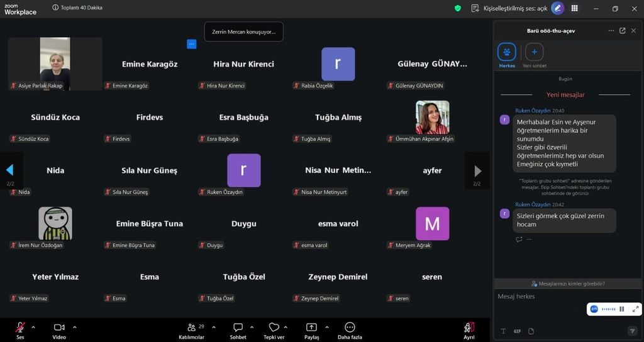Click the Mesaj herkes message input field
Image resolution: width=644 pixels, height=342 pixels.
tap(541, 297)
